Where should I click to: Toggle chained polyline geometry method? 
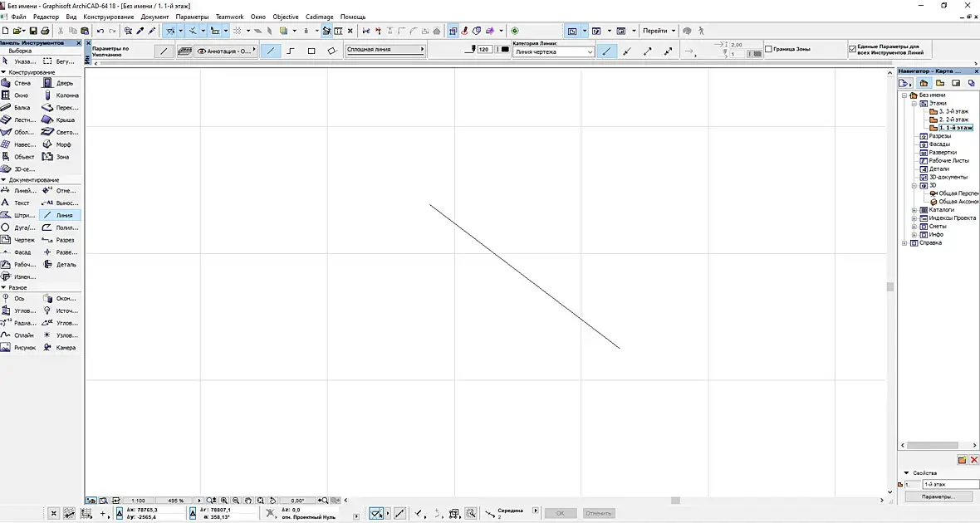click(x=291, y=51)
